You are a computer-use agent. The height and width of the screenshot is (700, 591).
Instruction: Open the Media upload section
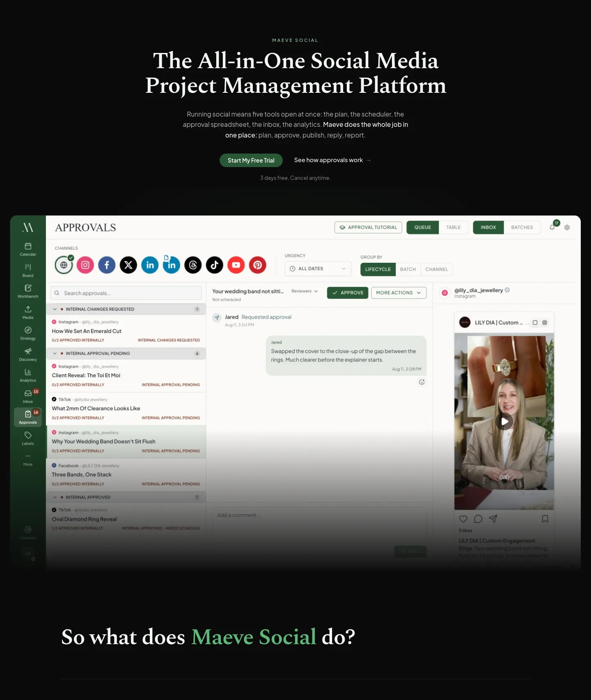28,312
